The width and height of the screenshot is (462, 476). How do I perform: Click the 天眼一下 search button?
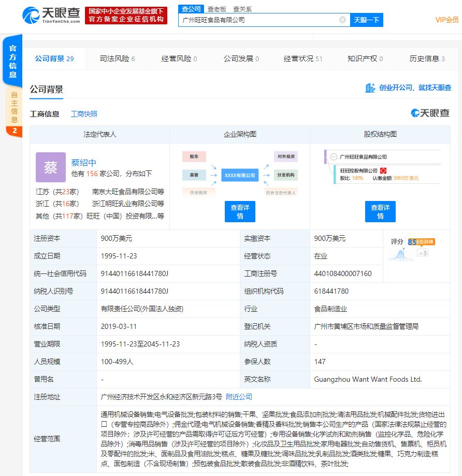tap(366, 20)
